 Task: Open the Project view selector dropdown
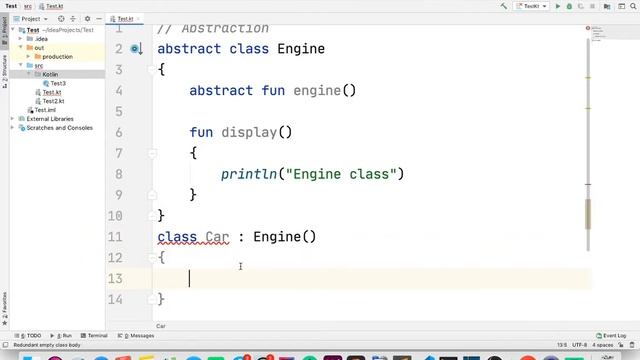(31, 19)
